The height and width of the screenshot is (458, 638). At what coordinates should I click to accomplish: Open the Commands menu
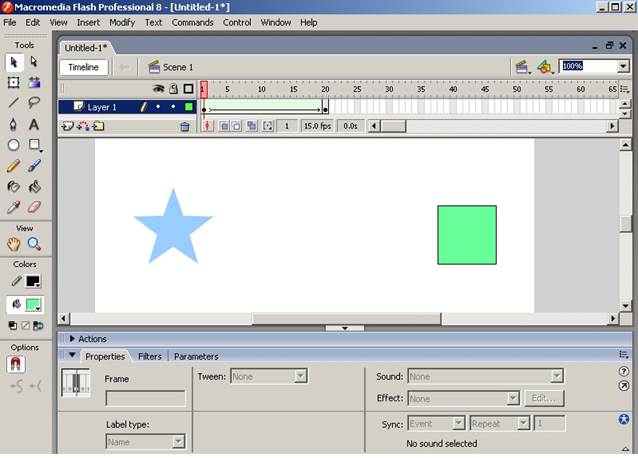coord(192,23)
